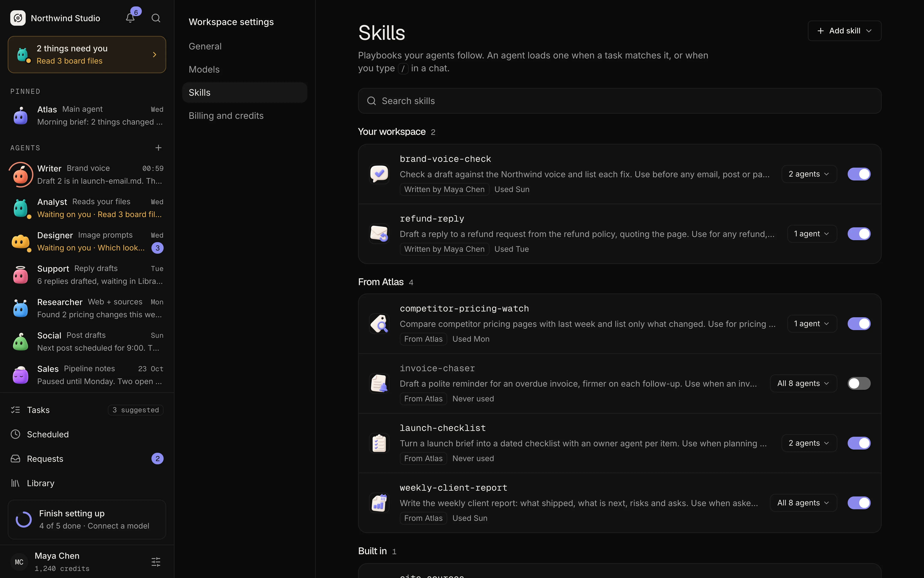Open the Maya Chen profile avatar
This screenshot has width=924, height=578.
(19, 562)
